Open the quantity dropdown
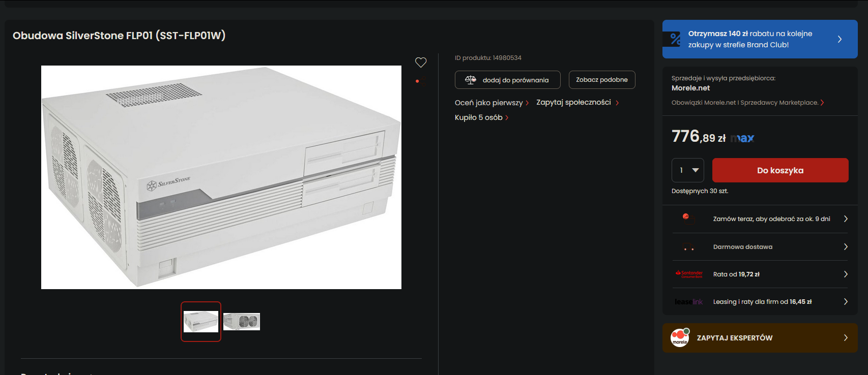This screenshot has width=868, height=375. [x=688, y=170]
